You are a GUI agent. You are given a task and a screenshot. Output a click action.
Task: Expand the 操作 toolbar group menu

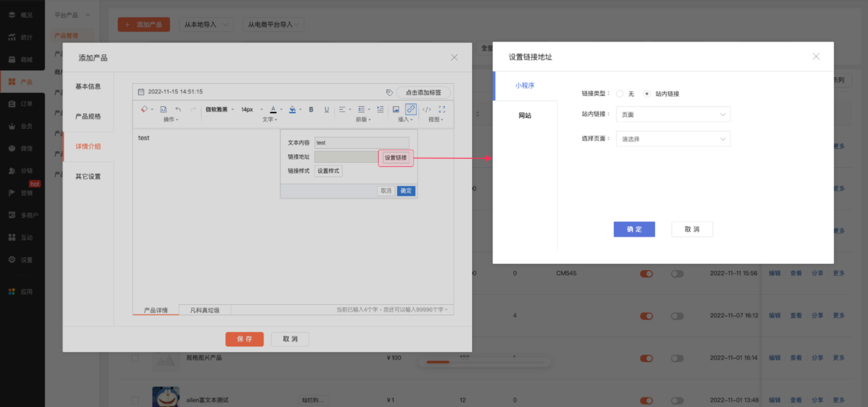point(171,120)
